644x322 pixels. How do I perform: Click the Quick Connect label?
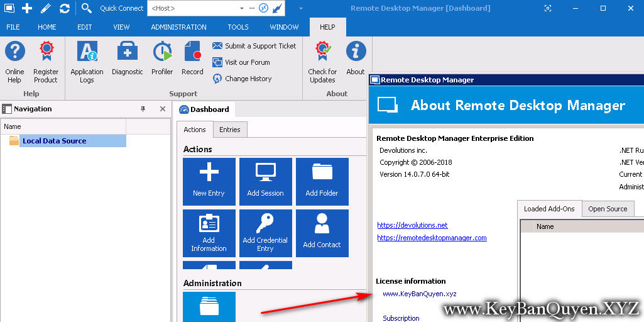pos(121,8)
